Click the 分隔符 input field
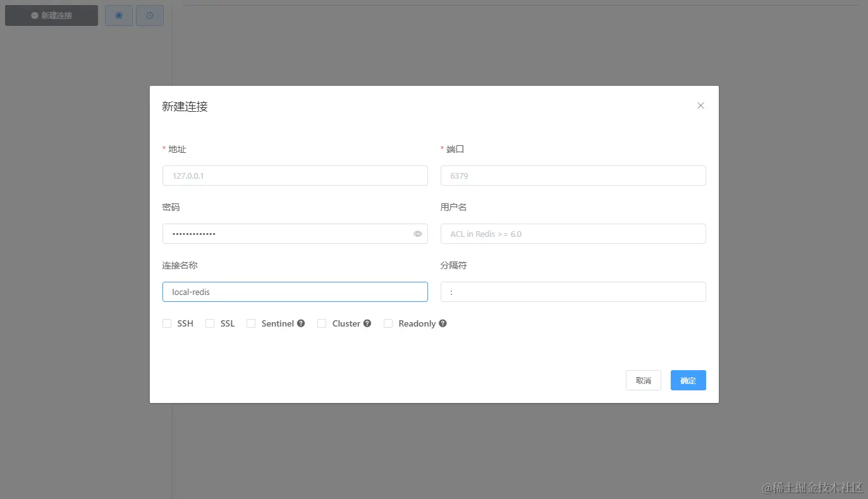This screenshot has width=868, height=499. (x=573, y=292)
